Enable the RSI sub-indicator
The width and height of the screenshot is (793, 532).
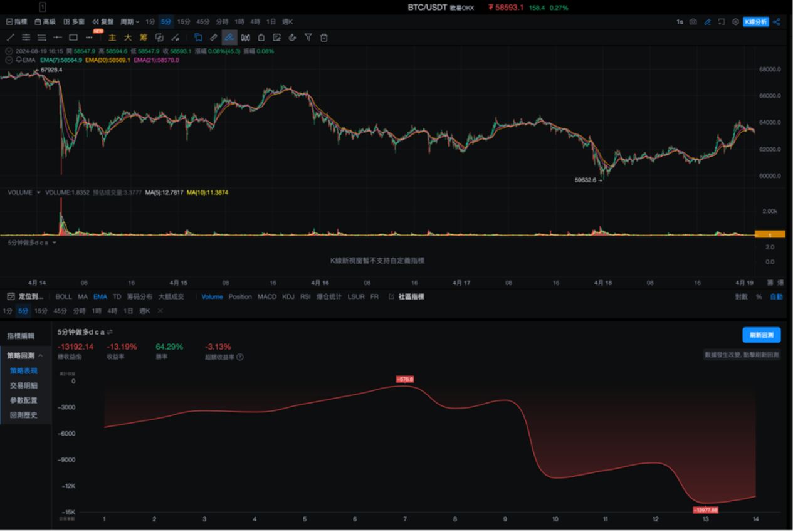coord(305,296)
